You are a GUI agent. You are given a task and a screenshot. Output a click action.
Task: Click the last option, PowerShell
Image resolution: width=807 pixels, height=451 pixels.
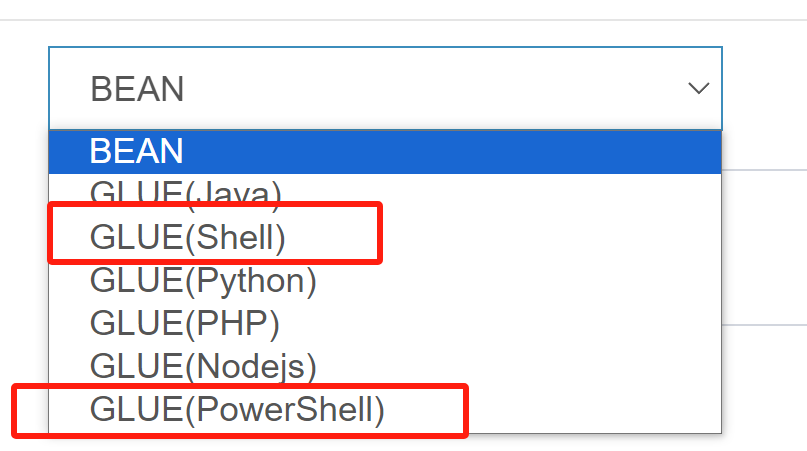click(237, 409)
